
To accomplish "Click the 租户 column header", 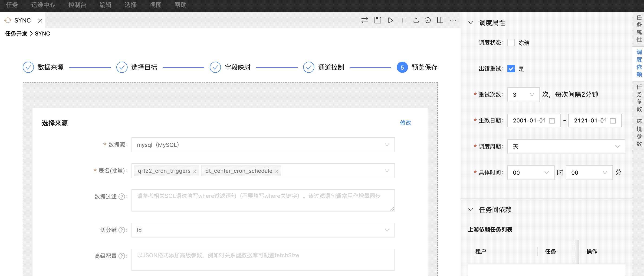I will point(480,252).
